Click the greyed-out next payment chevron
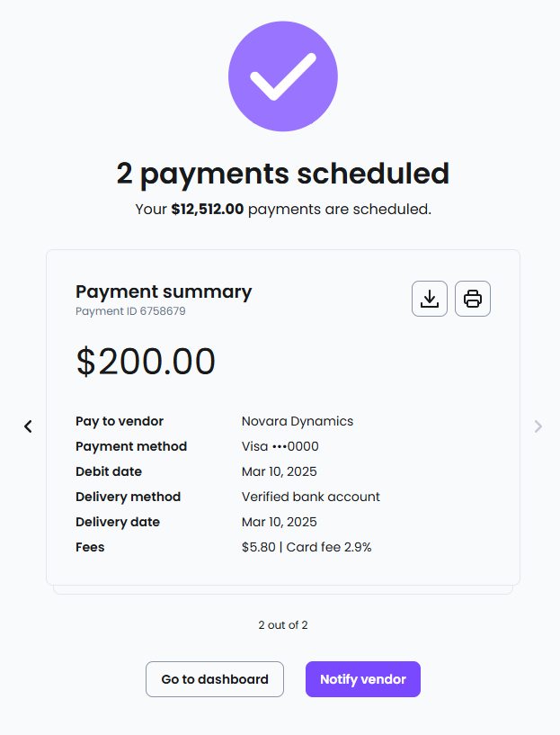The image size is (560, 735). [x=538, y=426]
